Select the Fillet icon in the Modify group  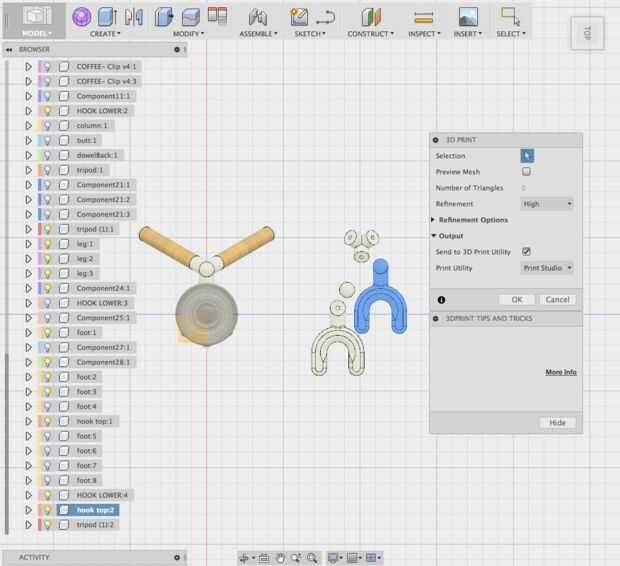point(191,17)
